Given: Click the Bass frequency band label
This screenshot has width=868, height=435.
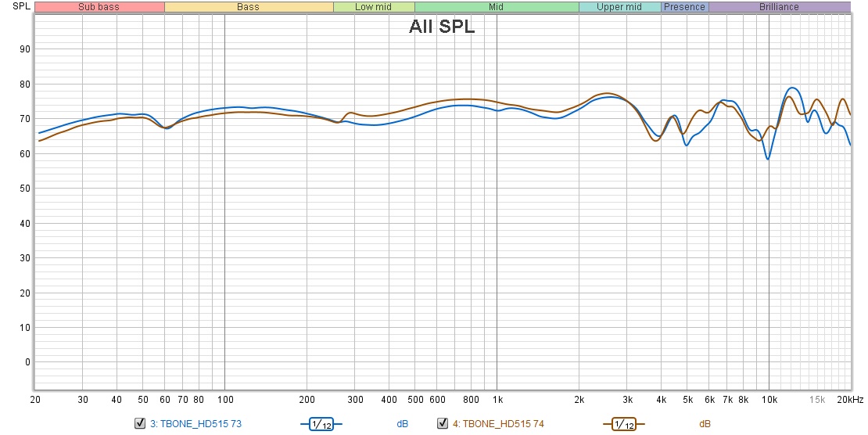Looking at the screenshot, I should (x=248, y=7).
